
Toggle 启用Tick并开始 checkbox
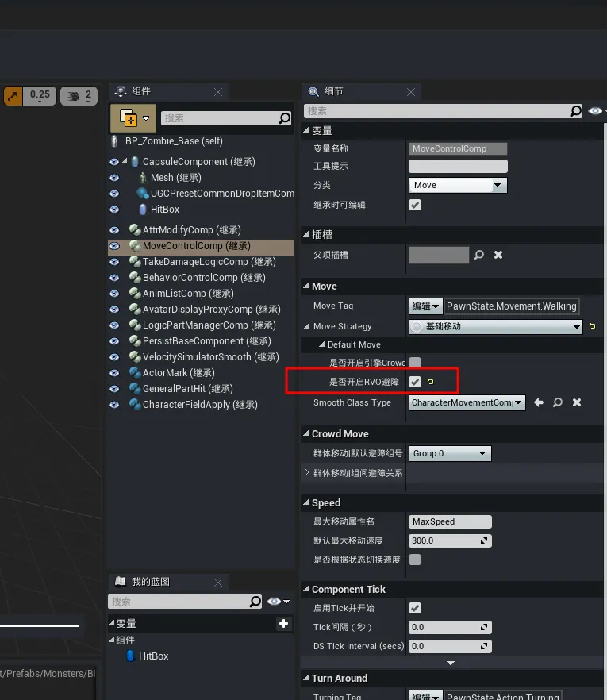coord(415,608)
